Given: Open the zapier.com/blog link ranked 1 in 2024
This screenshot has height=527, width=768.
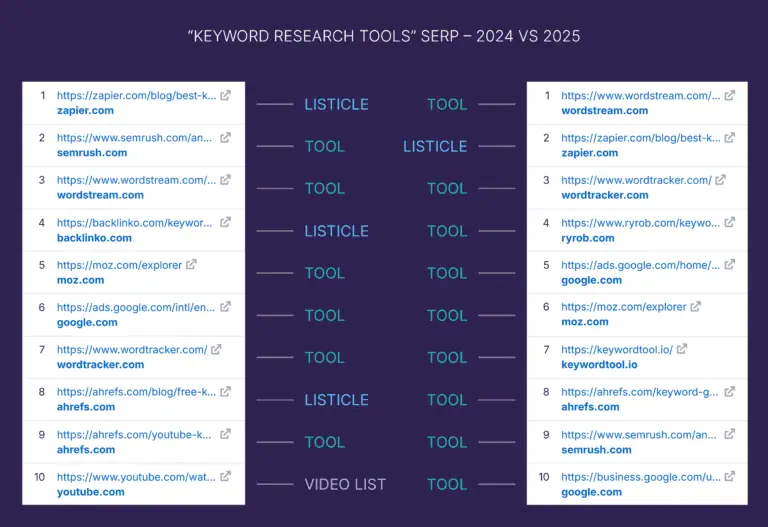Looking at the screenshot, I should (136, 96).
